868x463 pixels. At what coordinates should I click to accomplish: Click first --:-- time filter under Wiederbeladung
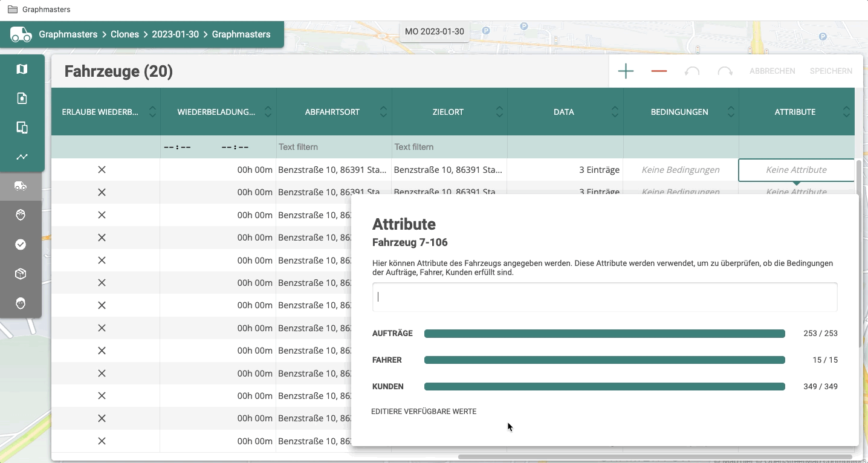(178, 147)
